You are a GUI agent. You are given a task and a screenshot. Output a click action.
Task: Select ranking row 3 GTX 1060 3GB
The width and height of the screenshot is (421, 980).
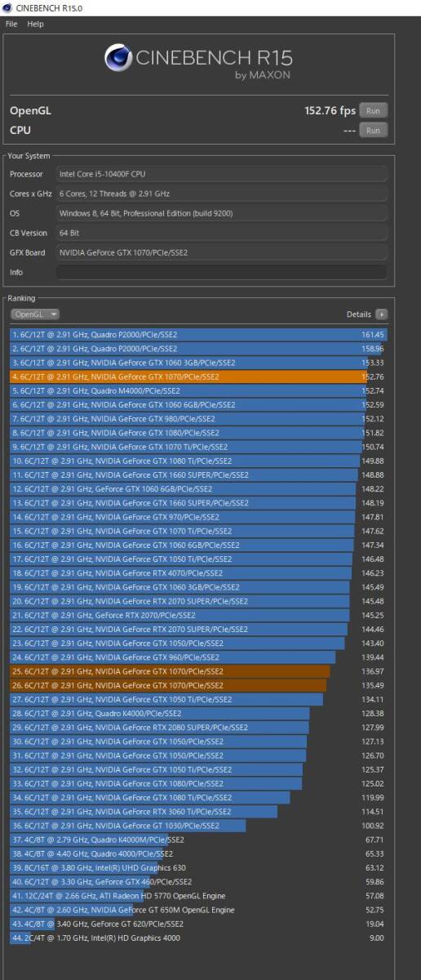point(198,363)
